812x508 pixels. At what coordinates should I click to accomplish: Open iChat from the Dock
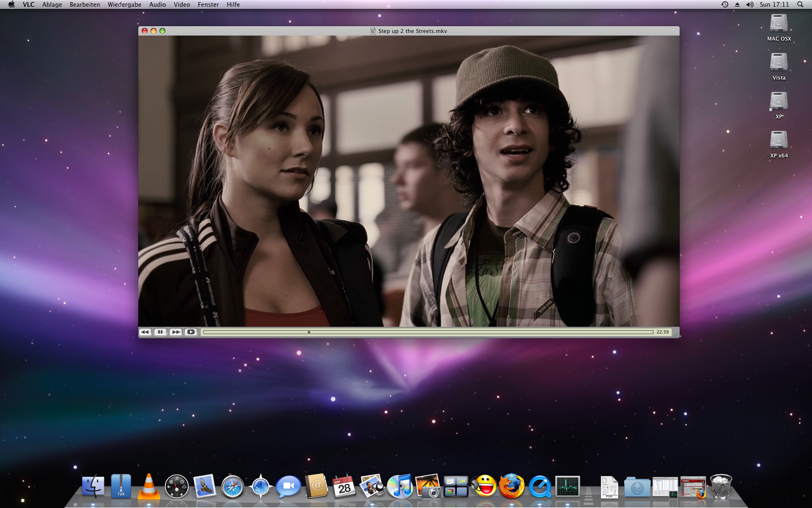pyautogui.click(x=288, y=486)
